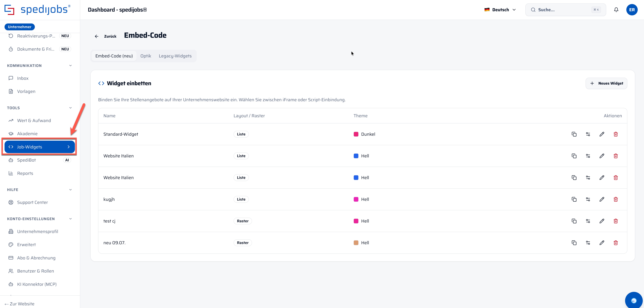
Task: Switch to the Optik tab
Action: pos(146,56)
